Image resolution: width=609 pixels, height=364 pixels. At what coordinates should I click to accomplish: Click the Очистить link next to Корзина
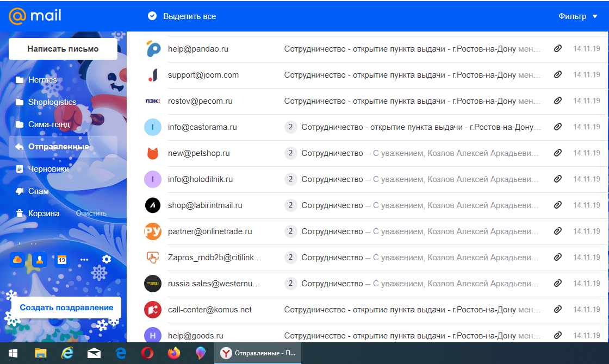pos(91,214)
